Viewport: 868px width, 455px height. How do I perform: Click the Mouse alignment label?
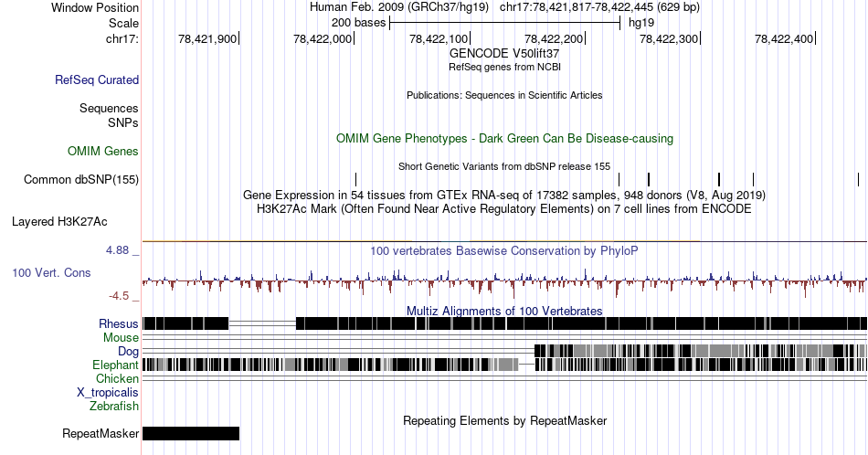[121, 338]
